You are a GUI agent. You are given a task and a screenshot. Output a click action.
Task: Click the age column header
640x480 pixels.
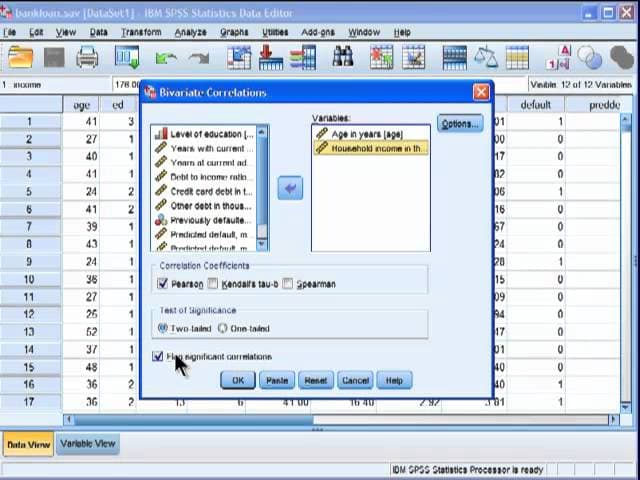tap(81, 105)
